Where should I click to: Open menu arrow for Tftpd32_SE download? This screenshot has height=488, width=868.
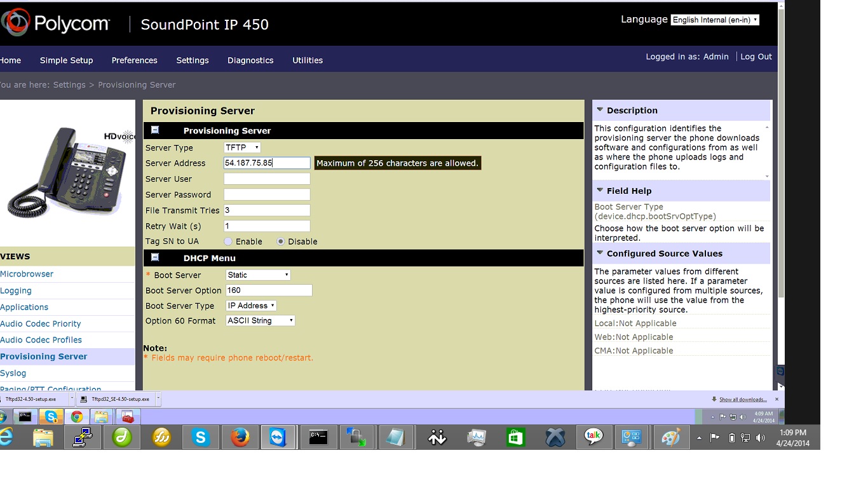(x=158, y=399)
